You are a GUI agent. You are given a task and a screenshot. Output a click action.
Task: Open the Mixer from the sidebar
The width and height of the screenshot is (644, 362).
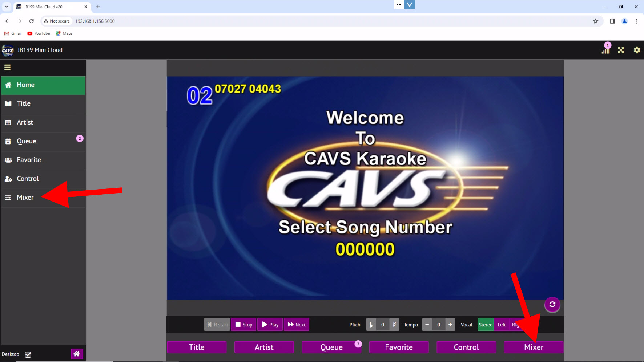[25, 197]
